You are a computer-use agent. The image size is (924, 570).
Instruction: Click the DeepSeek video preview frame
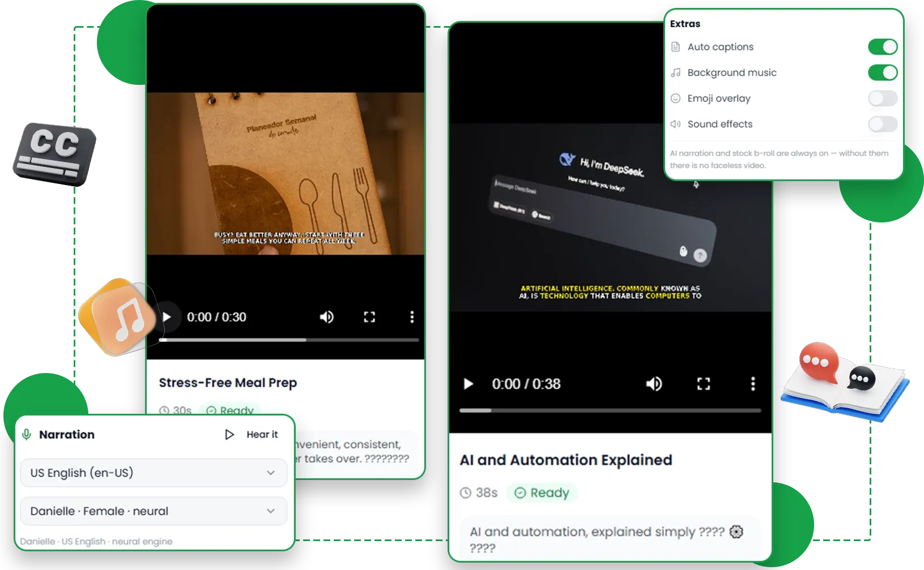[x=610, y=217]
